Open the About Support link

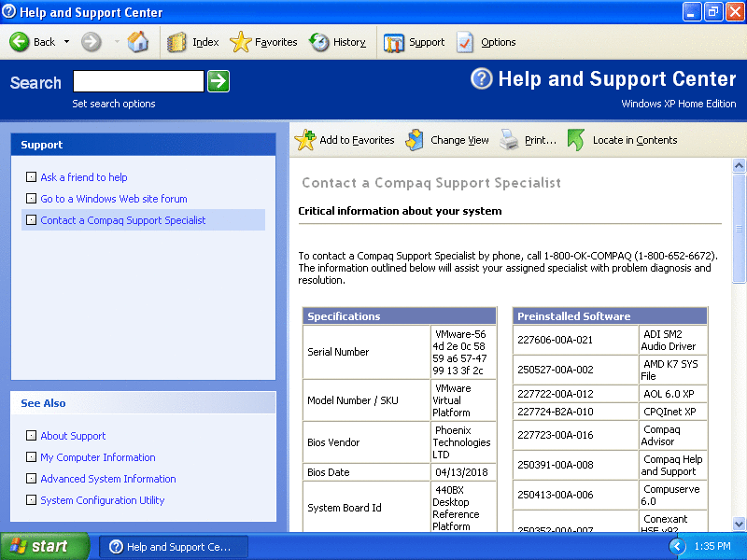point(73,436)
